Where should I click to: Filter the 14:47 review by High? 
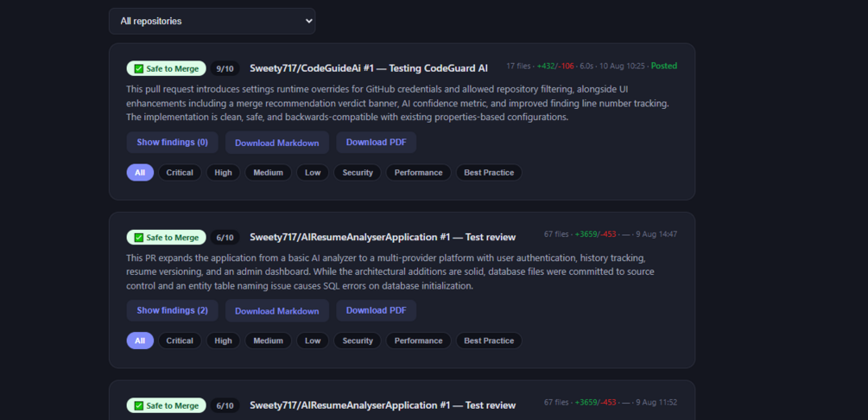[x=223, y=340]
